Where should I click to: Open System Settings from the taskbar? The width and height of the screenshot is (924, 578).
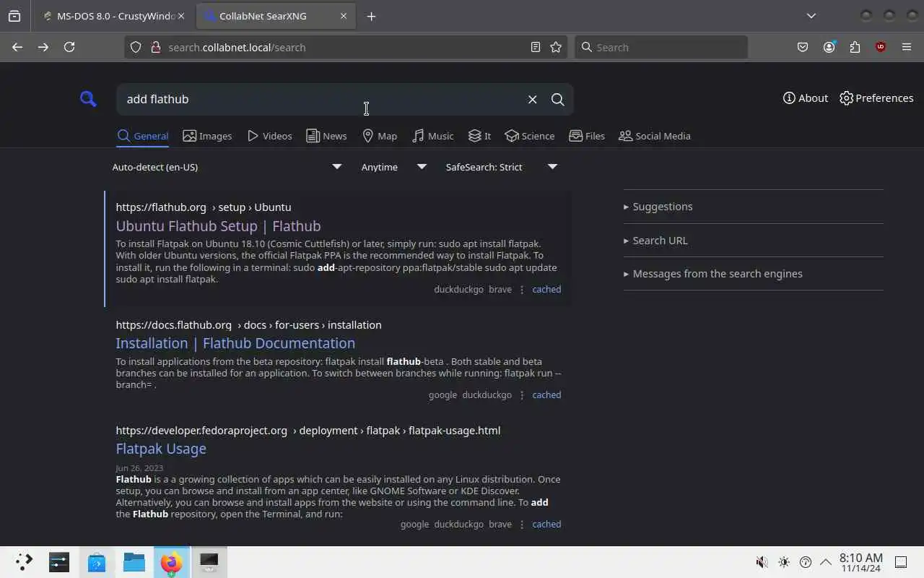click(59, 562)
